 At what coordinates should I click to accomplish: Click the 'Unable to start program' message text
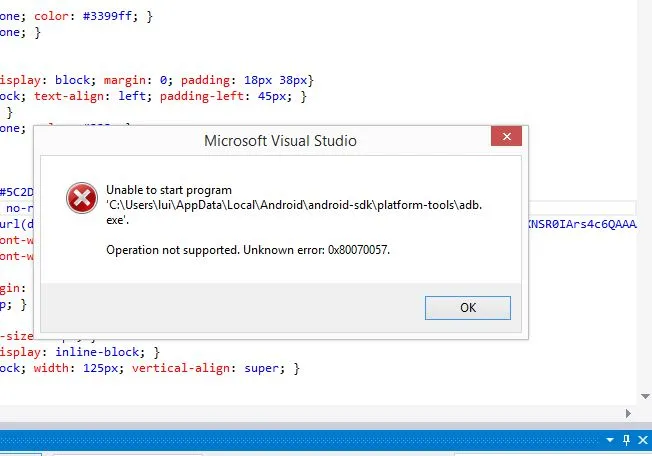pyautogui.click(x=169, y=190)
